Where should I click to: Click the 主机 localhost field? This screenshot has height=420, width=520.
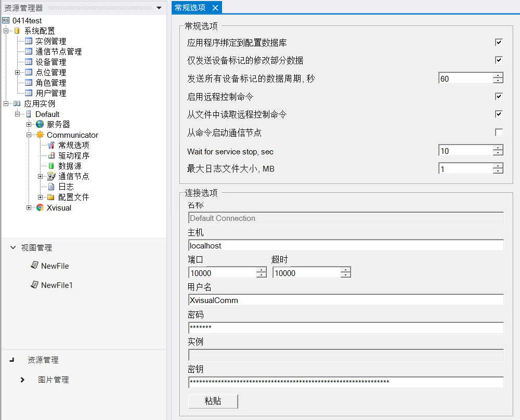click(x=346, y=246)
